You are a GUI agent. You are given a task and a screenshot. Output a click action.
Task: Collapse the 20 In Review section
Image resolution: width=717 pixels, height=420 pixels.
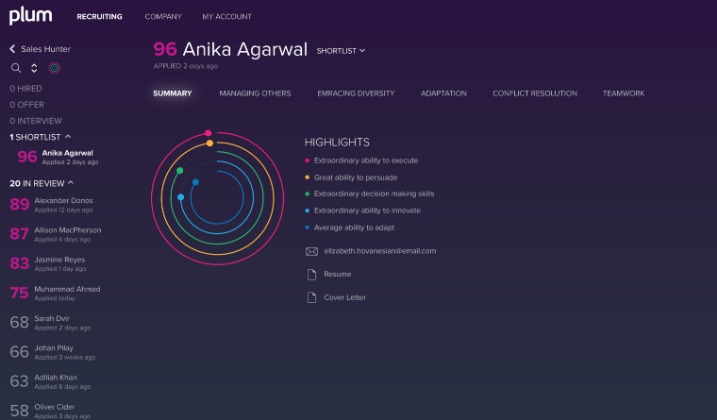click(71, 183)
